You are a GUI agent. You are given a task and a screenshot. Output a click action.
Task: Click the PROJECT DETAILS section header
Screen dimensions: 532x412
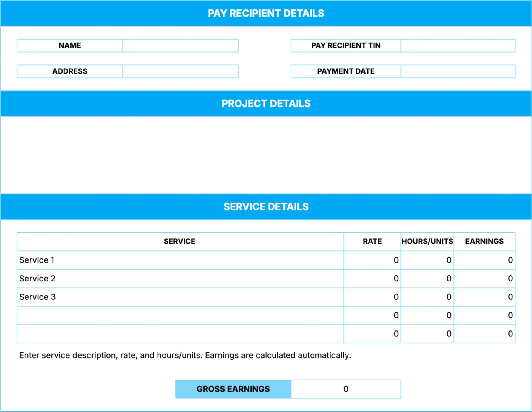(x=266, y=104)
